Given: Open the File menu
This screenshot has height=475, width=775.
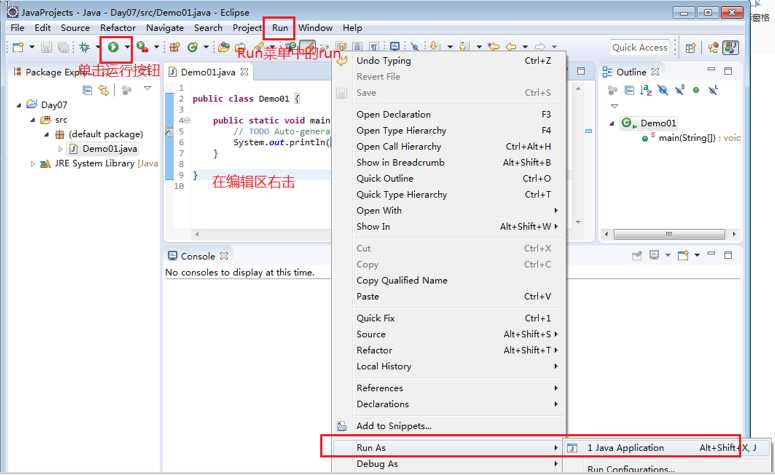Looking at the screenshot, I should pos(17,28).
